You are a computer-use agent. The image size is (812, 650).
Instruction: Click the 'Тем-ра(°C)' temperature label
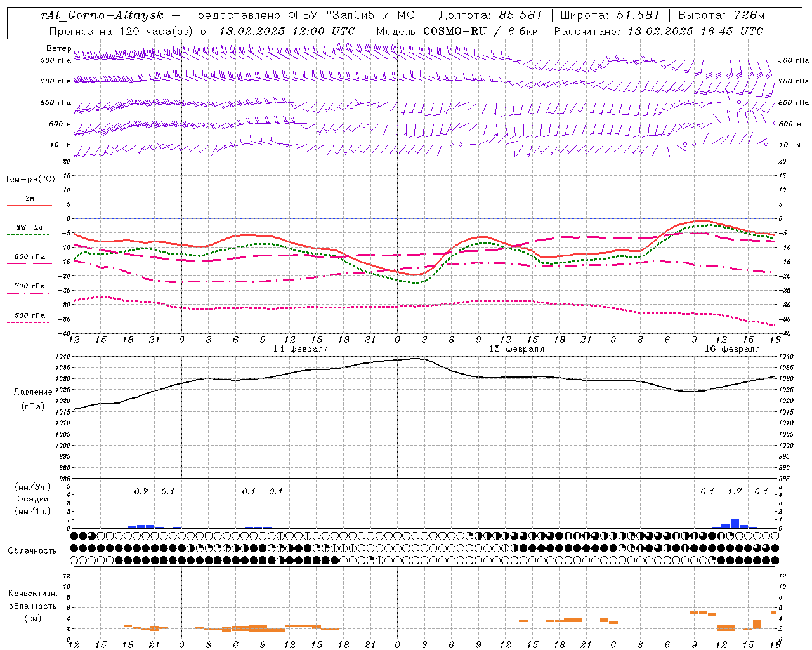[x=30, y=180]
